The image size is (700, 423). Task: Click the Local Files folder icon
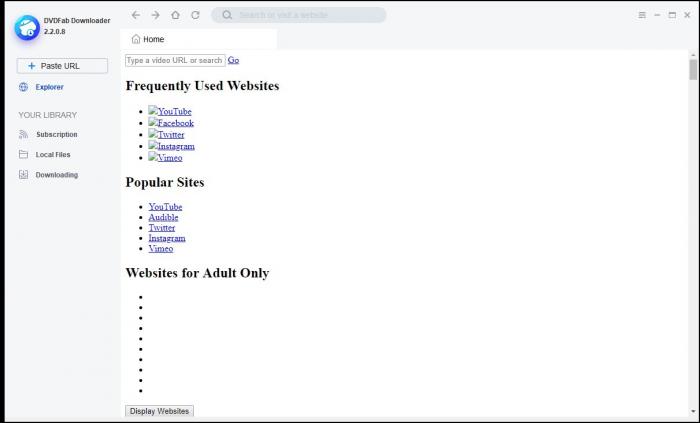(x=23, y=154)
